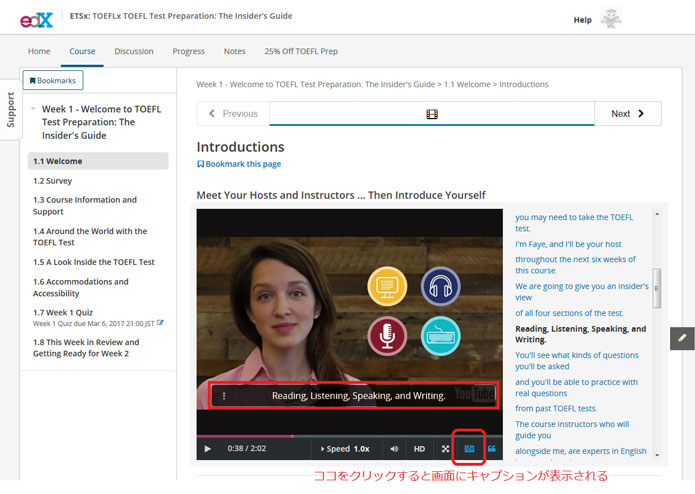Go to Previous unit
Image resolution: width=695 pixels, height=494 pixels.
pos(233,113)
